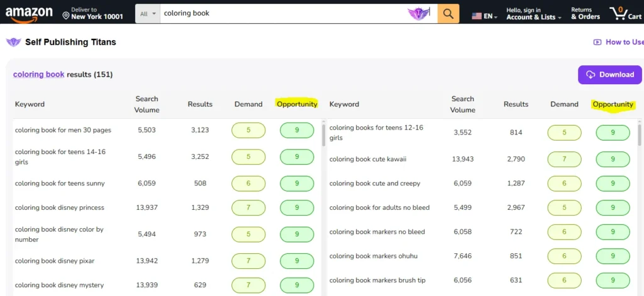Image resolution: width=644 pixels, height=296 pixels.
Task: Click the delivery location pin icon
Action: [x=65, y=16]
